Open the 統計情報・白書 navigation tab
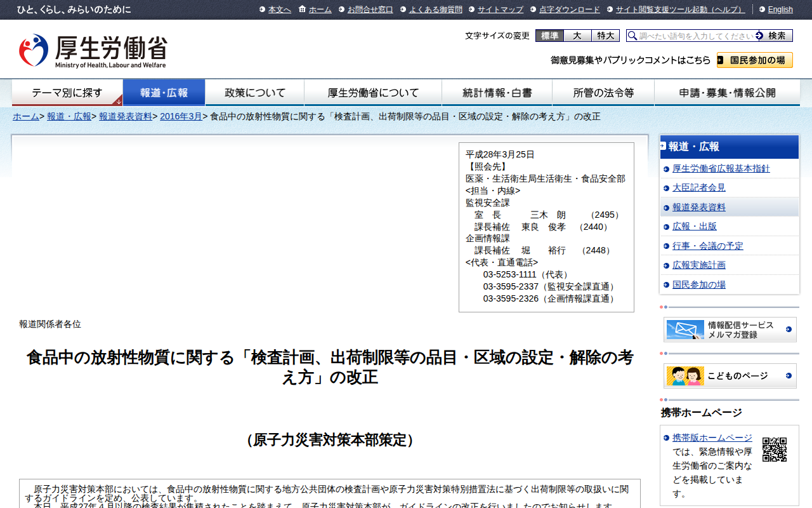Screen dimensions: 812x508 tap(497, 93)
